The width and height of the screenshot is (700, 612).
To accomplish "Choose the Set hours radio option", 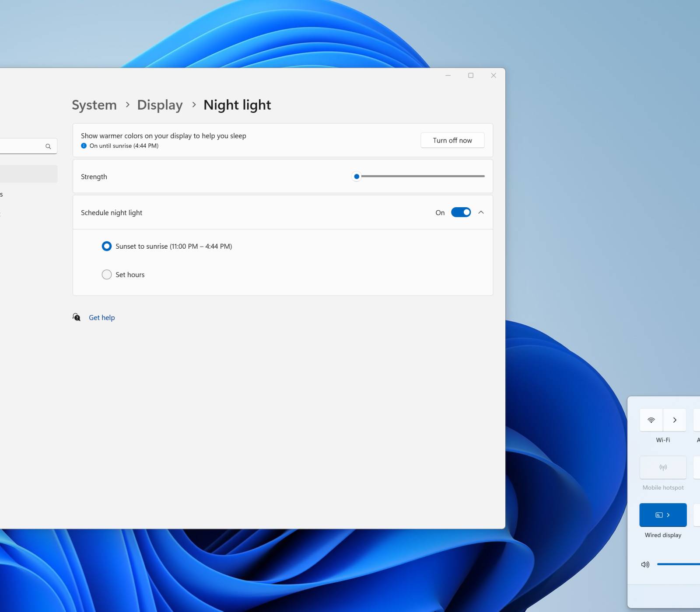I will (x=107, y=275).
